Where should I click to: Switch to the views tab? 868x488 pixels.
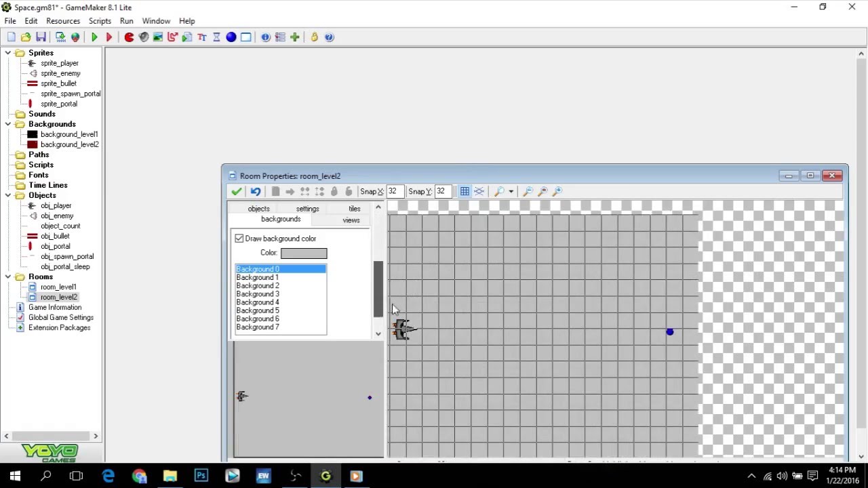coord(351,220)
